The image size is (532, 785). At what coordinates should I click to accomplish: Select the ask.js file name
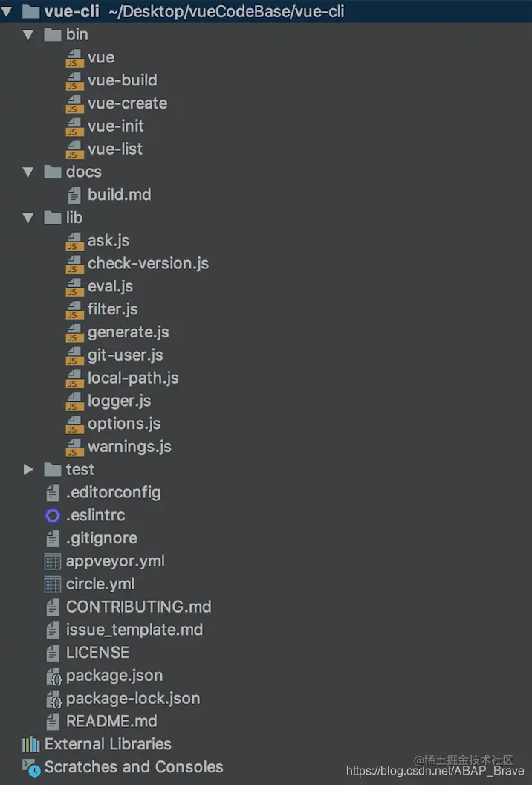pos(108,241)
